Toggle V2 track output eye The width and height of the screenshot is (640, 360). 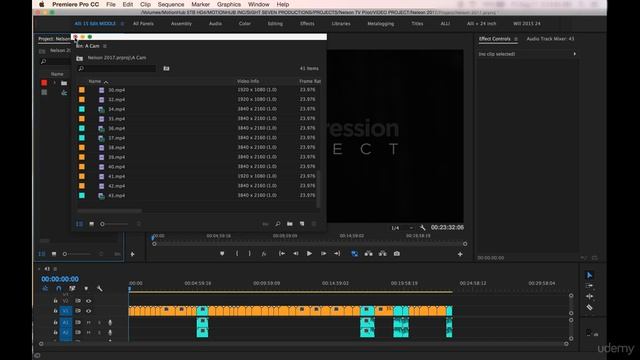89,301
